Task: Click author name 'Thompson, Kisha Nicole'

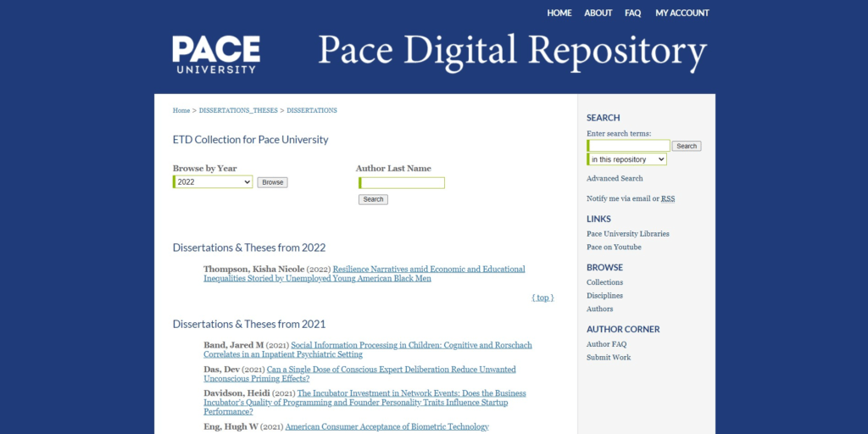Action: (x=254, y=270)
